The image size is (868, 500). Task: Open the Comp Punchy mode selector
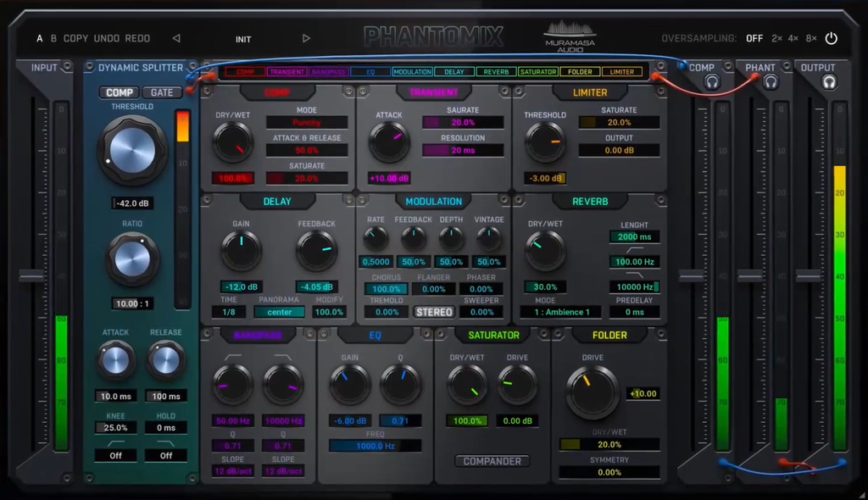click(x=305, y=121)
